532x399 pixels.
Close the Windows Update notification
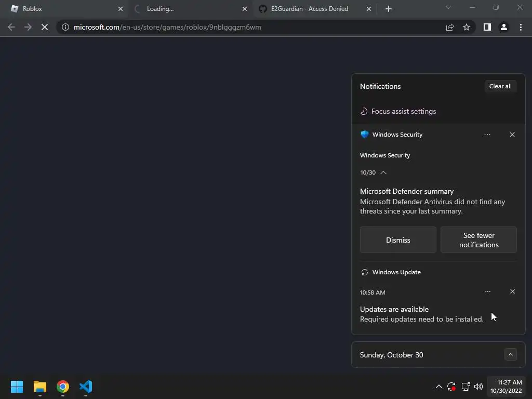pos(512,291)
